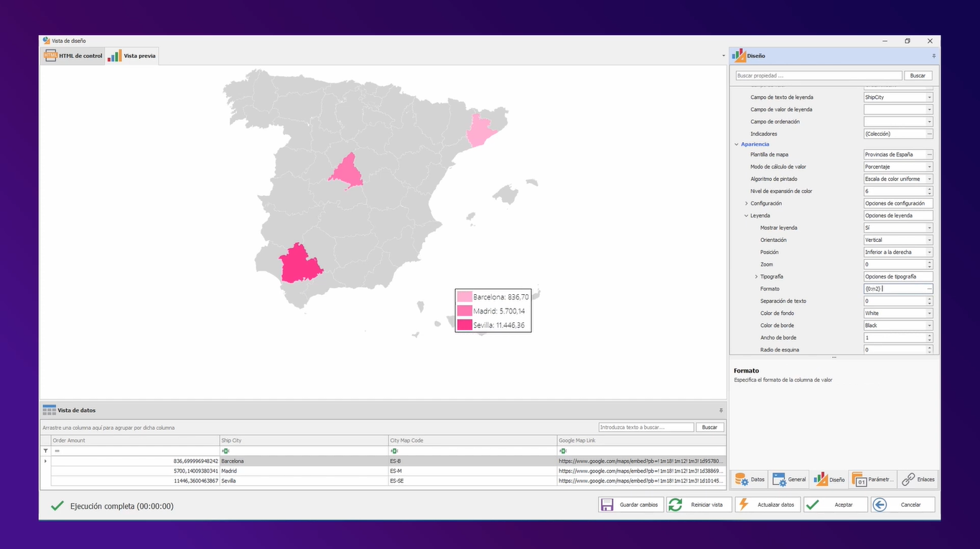Click the Buscar propiedad input field
The width and height of the screenshot is (980, 549).
click(x=818, y=75)
